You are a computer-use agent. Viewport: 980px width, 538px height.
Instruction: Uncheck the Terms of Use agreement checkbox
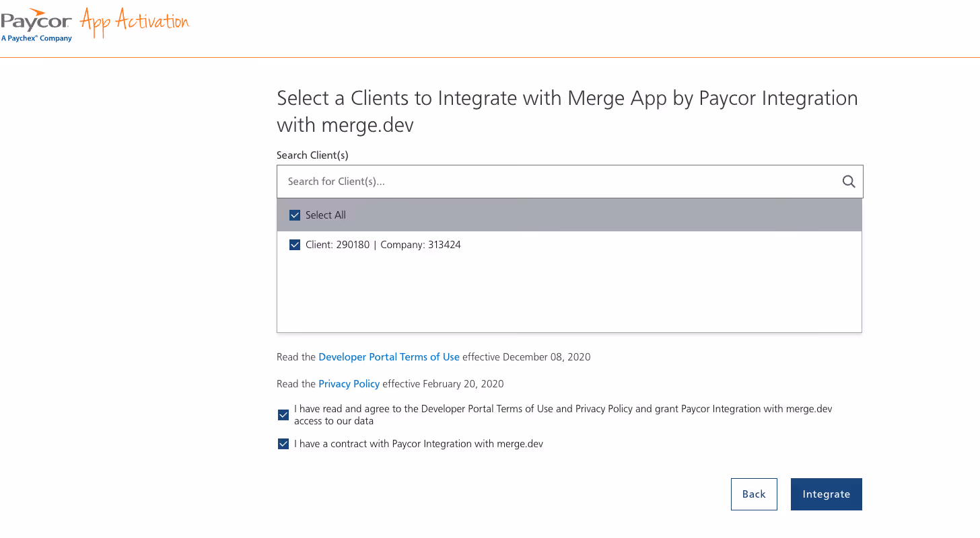tap(283, 415)
